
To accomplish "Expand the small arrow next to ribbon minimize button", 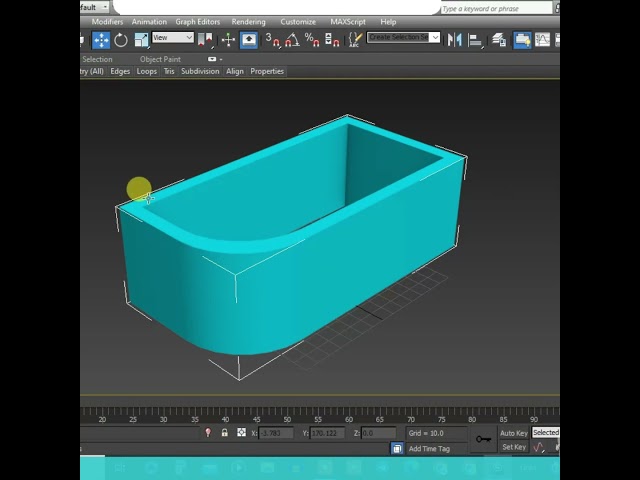I will click(x=221, y=60).
